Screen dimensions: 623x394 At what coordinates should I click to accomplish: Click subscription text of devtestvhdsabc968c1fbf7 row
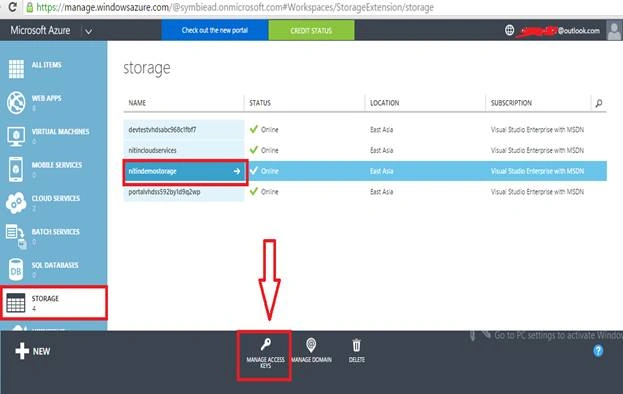(x=537, y=129)
